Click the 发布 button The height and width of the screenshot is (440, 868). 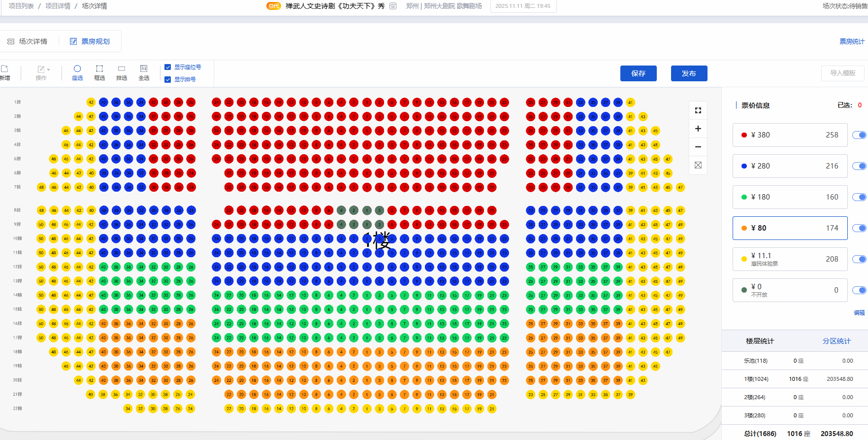pos(689,73)
